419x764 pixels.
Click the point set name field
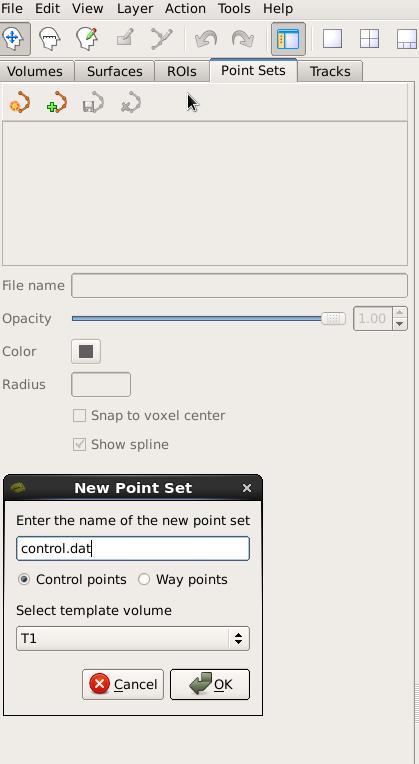133,549
